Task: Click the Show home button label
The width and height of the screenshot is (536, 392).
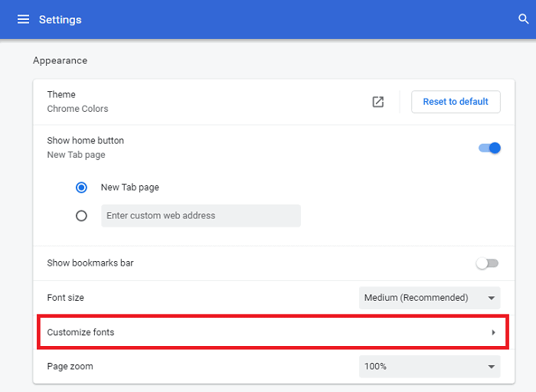Action: [x=85, y=141]
